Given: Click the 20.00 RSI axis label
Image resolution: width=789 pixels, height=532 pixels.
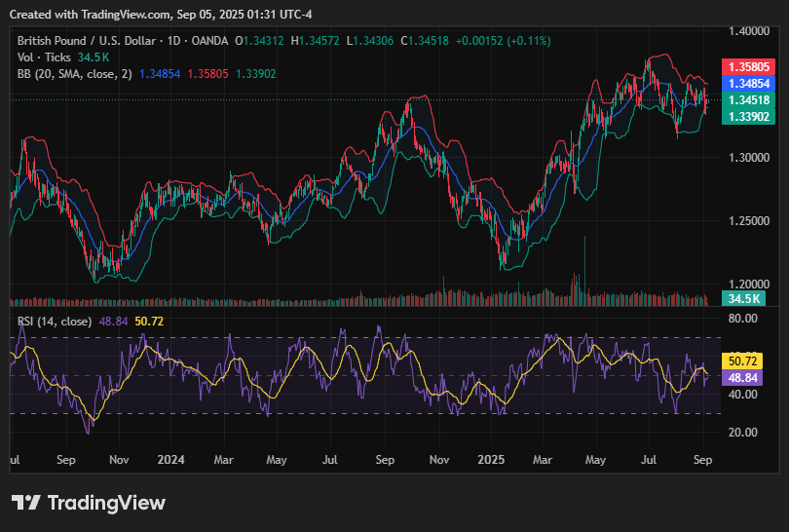Looking at the screenshot, I should pyautogui.click(x=742, y=433).
